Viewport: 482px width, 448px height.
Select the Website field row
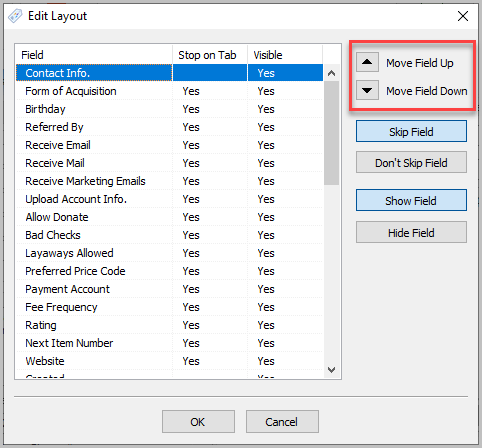click(x=169, y=361)
